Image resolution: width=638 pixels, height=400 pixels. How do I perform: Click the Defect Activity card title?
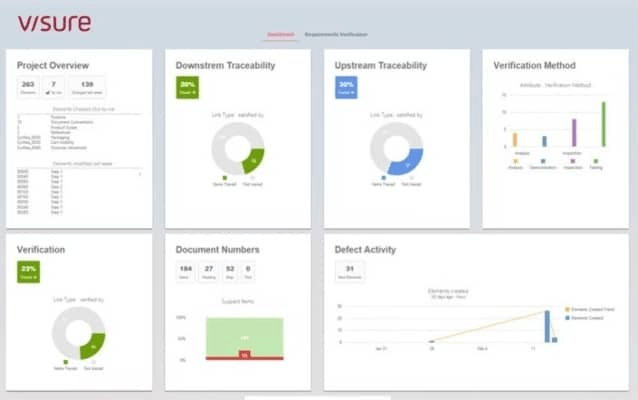[365, 250]
